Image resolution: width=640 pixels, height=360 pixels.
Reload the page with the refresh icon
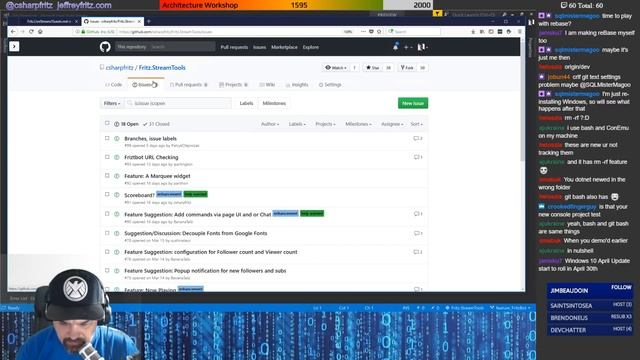[x=31, y=31]
